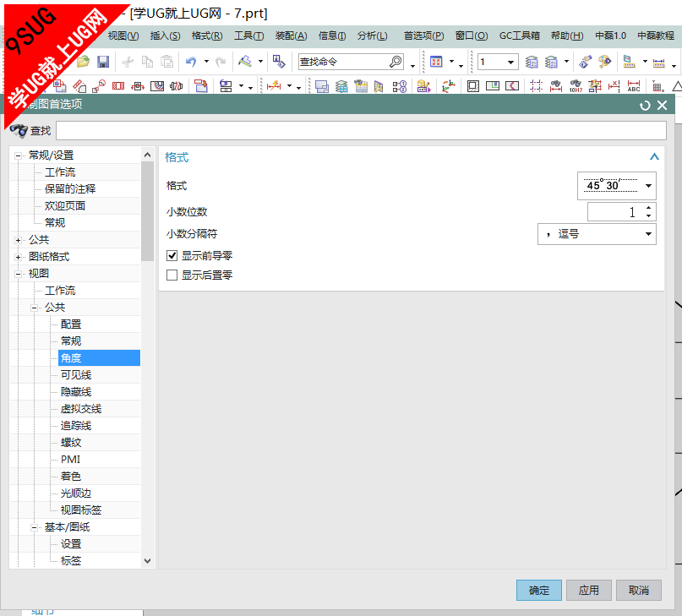
Task: Click the Save floppy disk icon
Action: tap(103, 62)
